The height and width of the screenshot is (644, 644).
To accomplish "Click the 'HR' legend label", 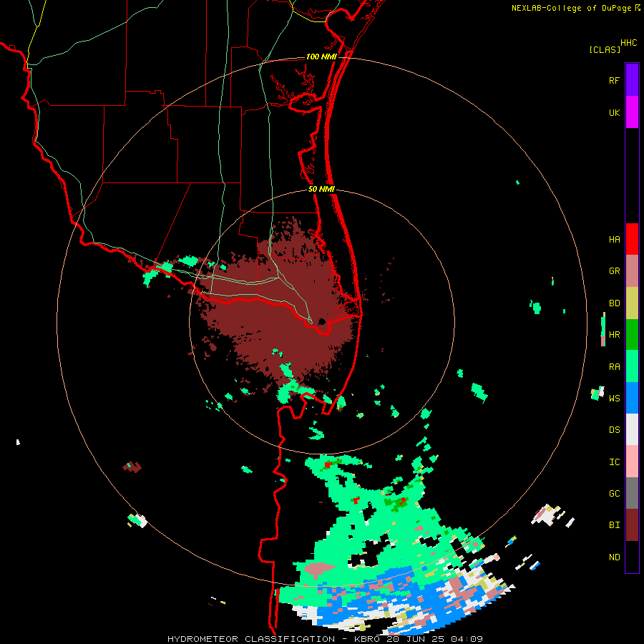I will tap(614, 335).
